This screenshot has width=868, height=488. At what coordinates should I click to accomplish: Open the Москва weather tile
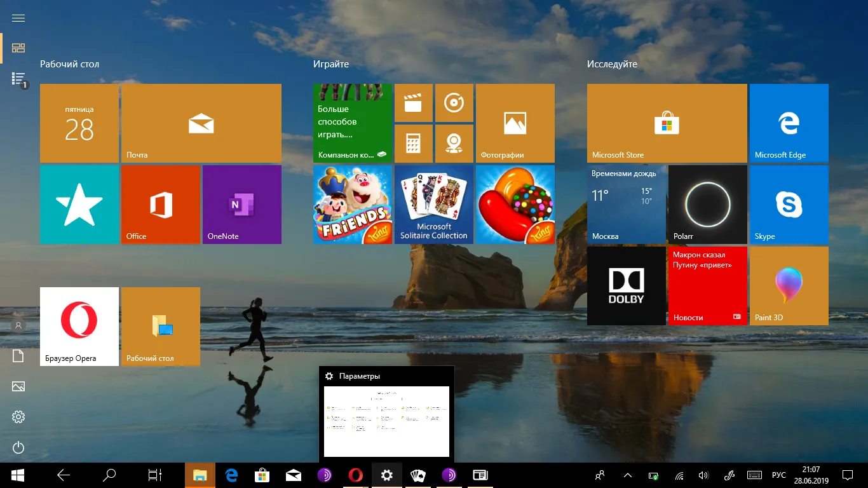pos(627,205)
